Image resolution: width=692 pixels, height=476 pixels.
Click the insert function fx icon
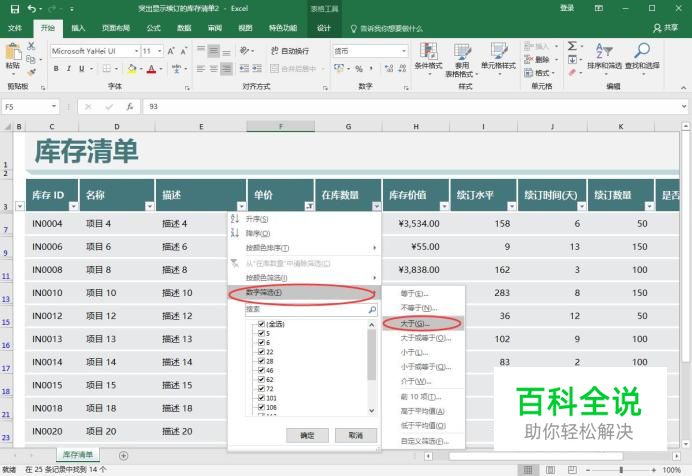point(130,107)
